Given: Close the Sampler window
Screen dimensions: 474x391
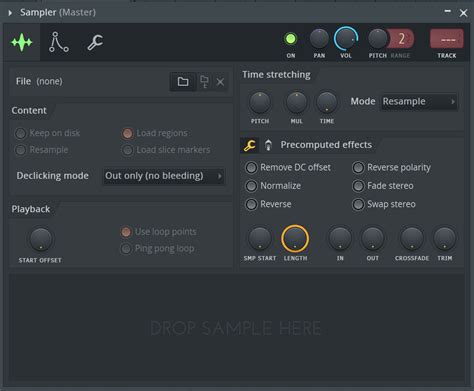Looking at the screenshot, I should tap(463, 13).
